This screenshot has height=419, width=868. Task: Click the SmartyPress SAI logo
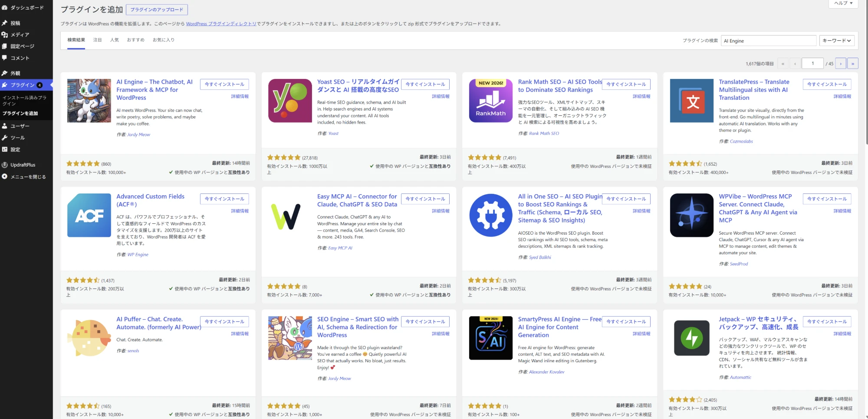coord(491,338)
